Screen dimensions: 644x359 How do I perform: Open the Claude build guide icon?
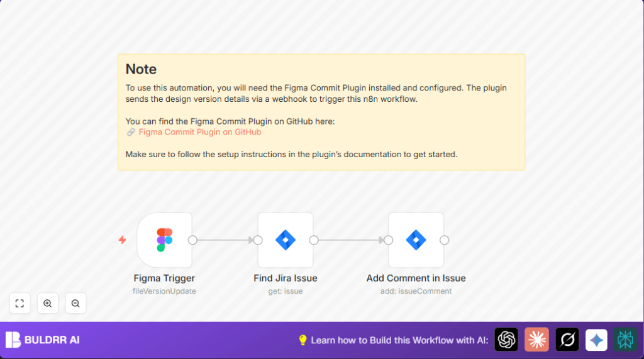click(536, 340)
